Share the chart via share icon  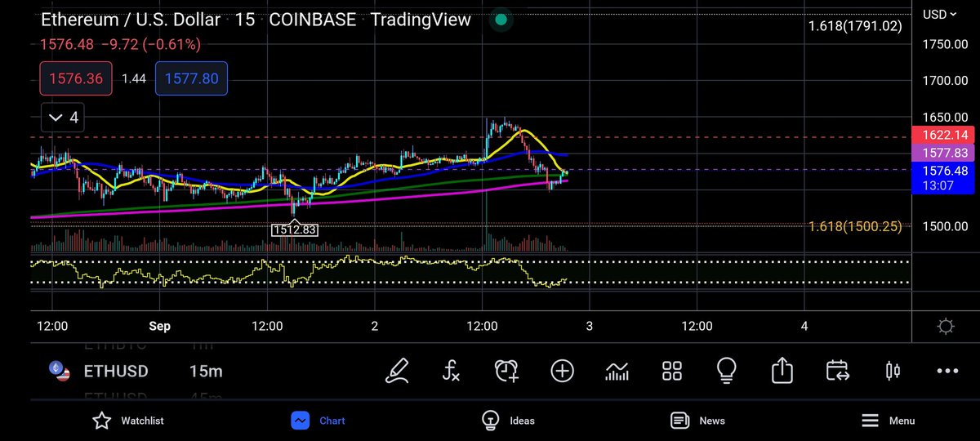click(782, 371)
